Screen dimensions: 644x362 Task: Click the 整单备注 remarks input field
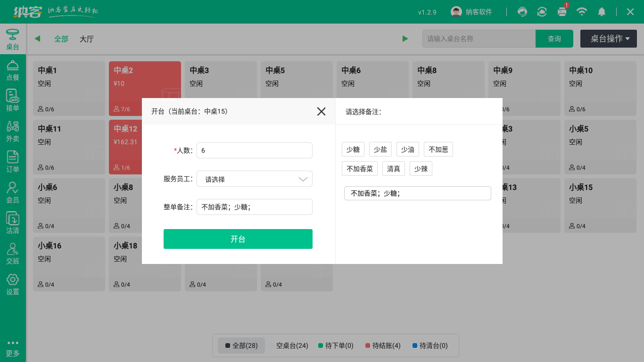click(x=254, y=207)
